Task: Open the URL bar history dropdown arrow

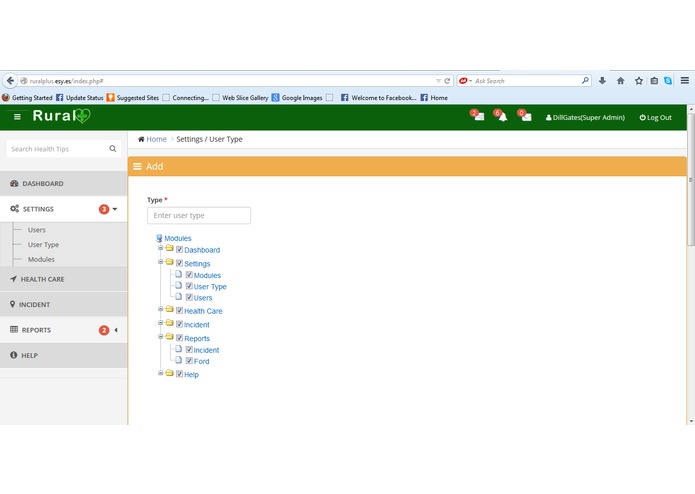Action: (x=438, y=81)
